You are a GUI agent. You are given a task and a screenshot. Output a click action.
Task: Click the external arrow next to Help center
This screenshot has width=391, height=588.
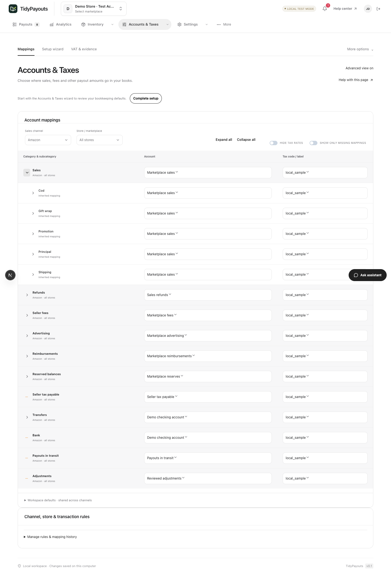point(355,9)
